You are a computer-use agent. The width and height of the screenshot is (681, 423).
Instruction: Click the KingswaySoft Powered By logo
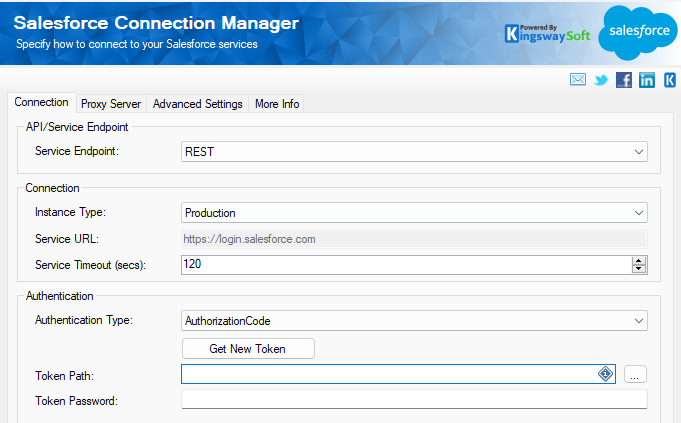(x=547, y=33)
